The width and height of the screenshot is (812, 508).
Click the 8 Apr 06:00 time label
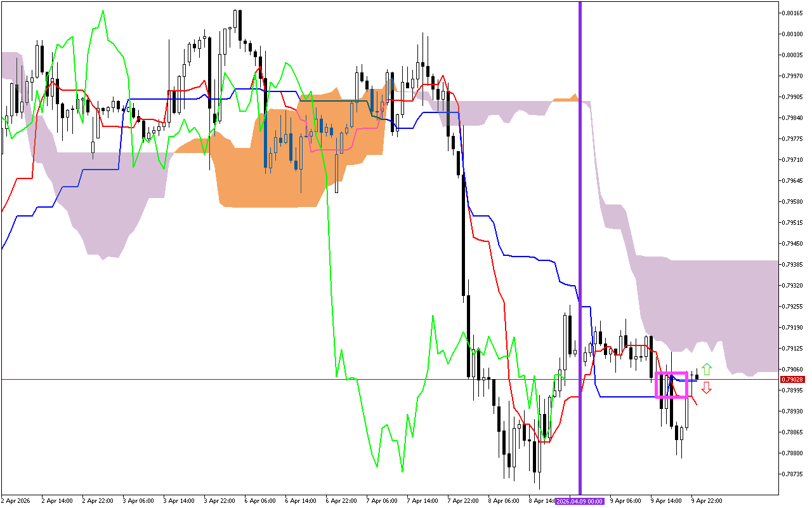pyautogui.click(x=503, y=501)
